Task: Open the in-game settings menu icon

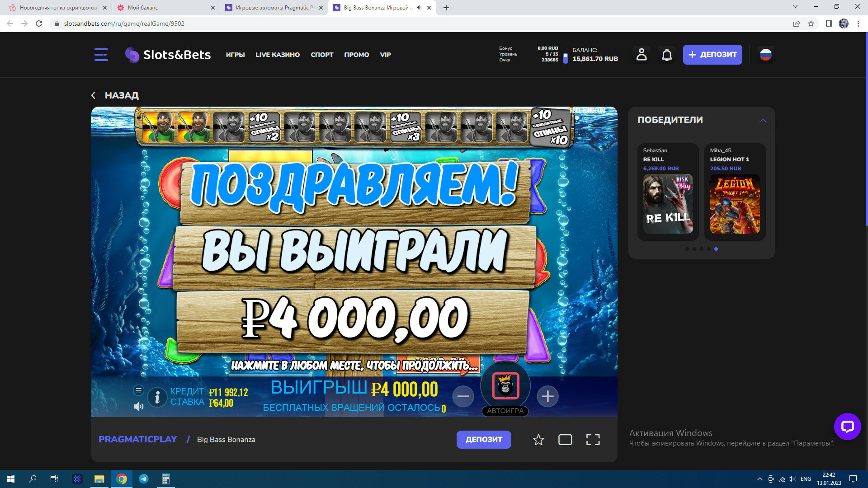Action: click(x=139, y=390)
